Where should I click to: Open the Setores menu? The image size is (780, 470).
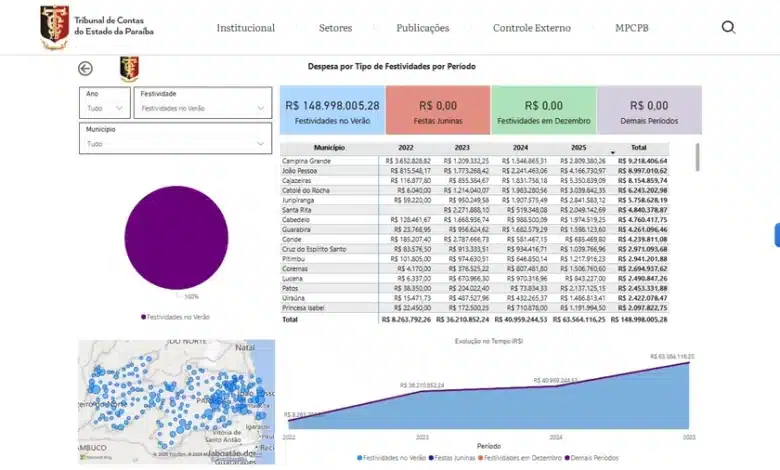pyautogui.click(x=335, y=28)
